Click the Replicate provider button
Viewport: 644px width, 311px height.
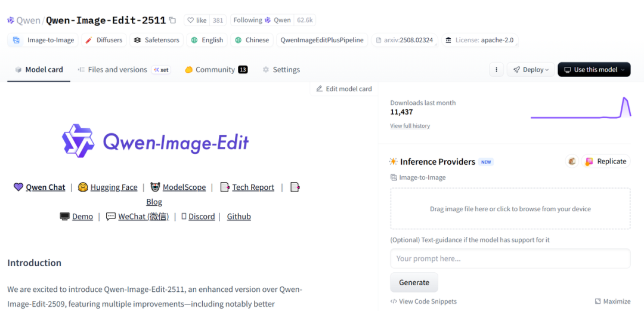pyautogui.click(x=606, y=161)
